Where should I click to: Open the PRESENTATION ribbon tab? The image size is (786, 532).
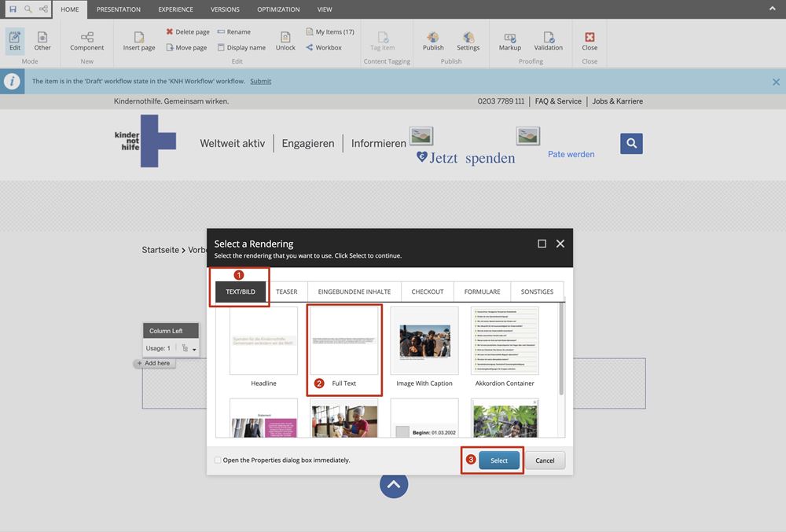click(x=119, y=9)
